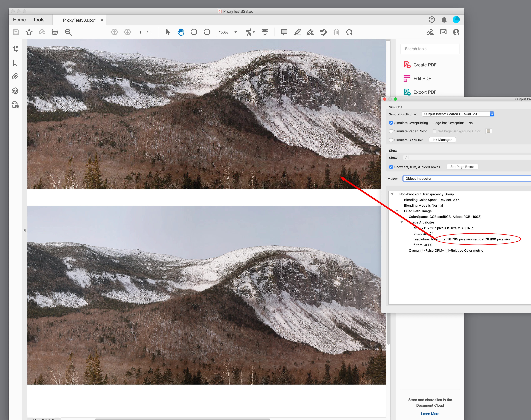Enable Simulate Paper Color

pos(391,131)
